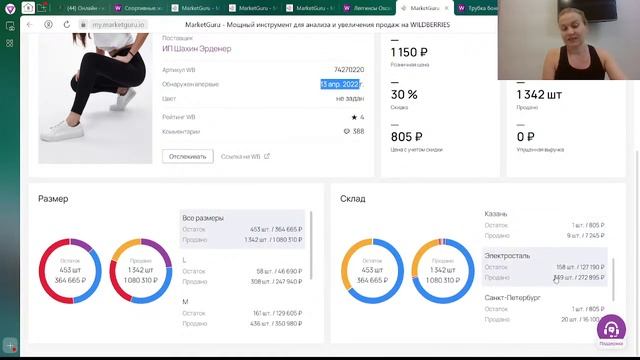Click the comments bubble icon
Screen dimensions: 640x360
pos(347,131)
